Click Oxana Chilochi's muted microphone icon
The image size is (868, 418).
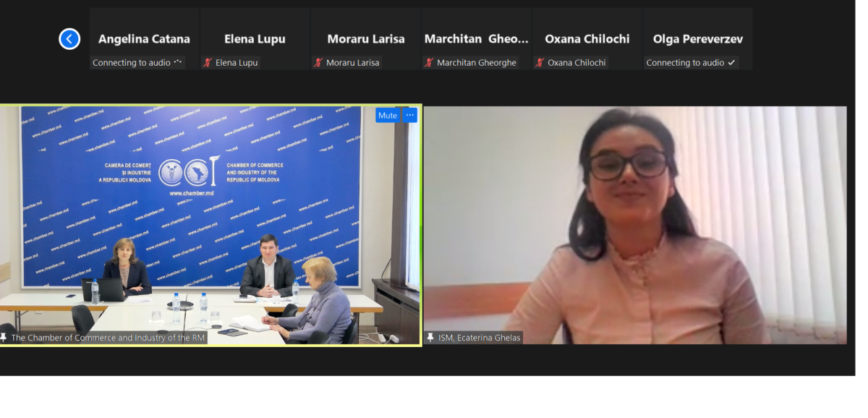[x=540, y=63]
